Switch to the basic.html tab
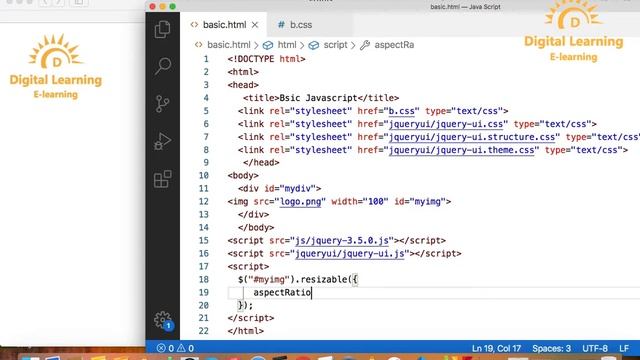640x360 pixels. pos(224,25)
